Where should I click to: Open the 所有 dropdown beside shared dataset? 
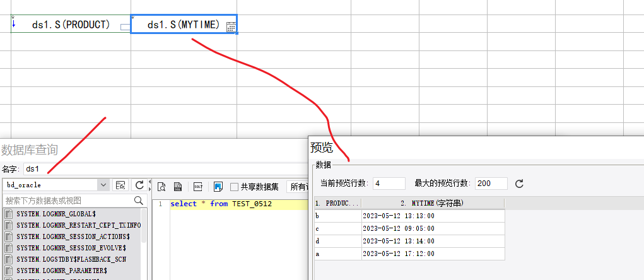pyautogui.click(x=297, y=187)
